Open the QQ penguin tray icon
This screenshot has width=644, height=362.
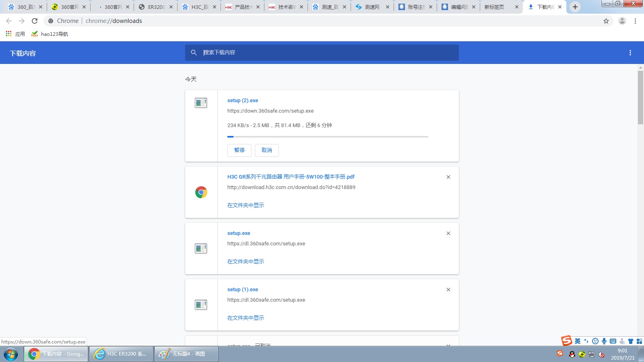coord(572,354)
